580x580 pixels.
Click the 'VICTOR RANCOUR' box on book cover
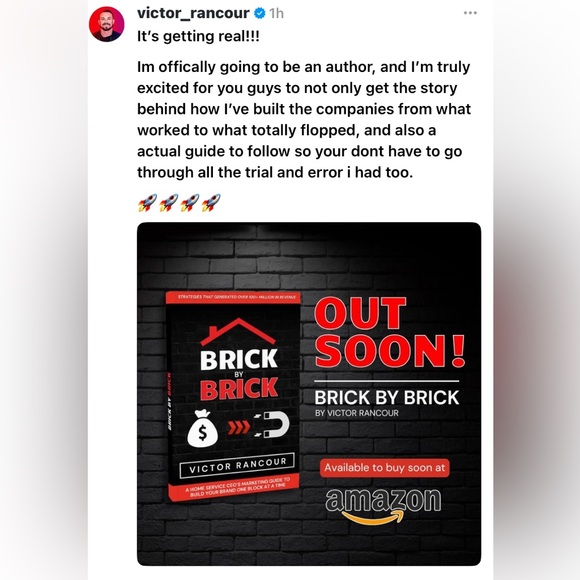[x=237, y=465]
